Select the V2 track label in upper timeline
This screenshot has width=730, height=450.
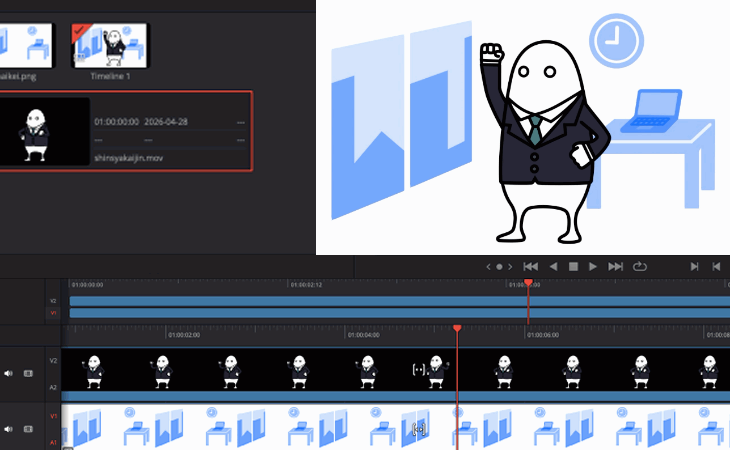53,301
